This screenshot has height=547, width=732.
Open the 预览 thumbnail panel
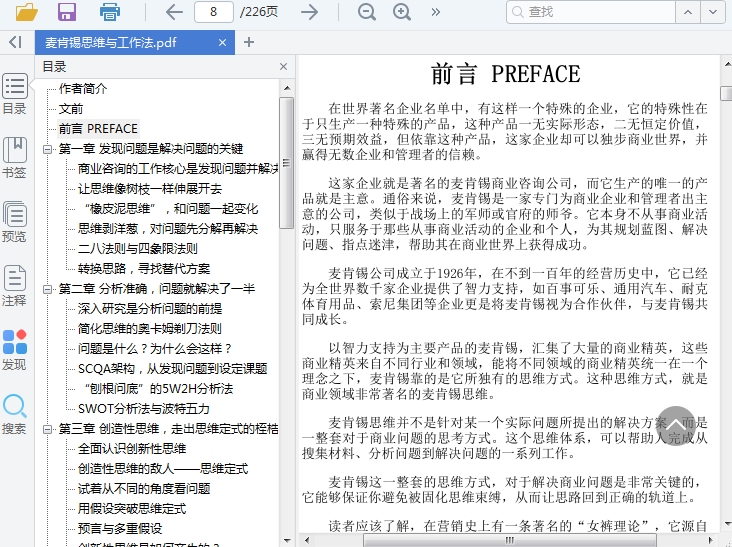15,222
